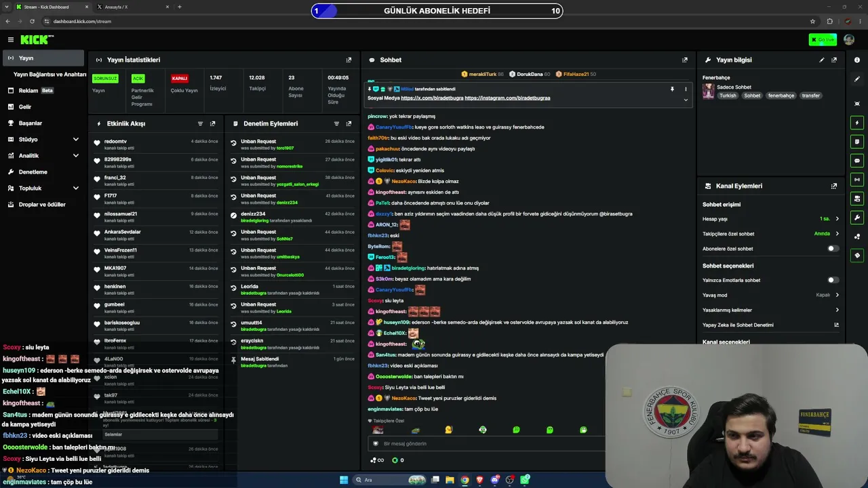The height and width of the screenshot is (488, 868).
Task: Open the hamburger menu beside the Kick logo
Action: tap(11, 40)
